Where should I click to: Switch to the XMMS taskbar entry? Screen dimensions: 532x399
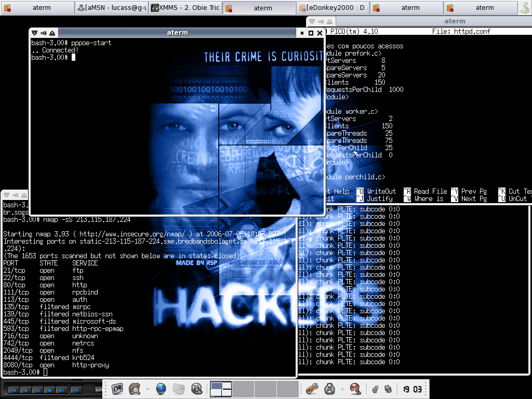[x=185, y=8]
